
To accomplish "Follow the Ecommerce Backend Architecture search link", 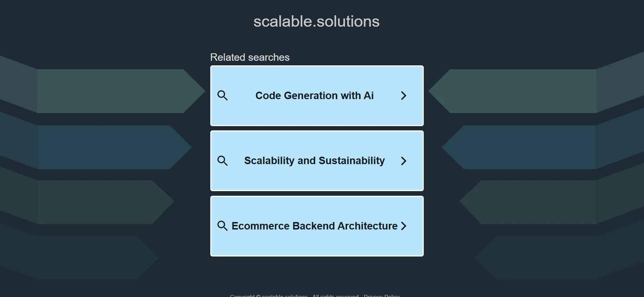I will click(x=315, y=226).
